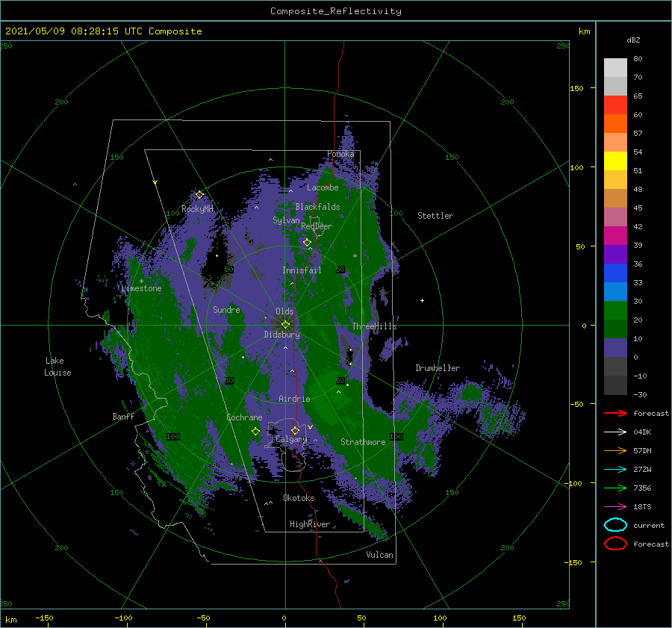Click the cyan 27ZW arrow icon
Viewport: 672px width, 628px height.
click(x=615, y=470)
